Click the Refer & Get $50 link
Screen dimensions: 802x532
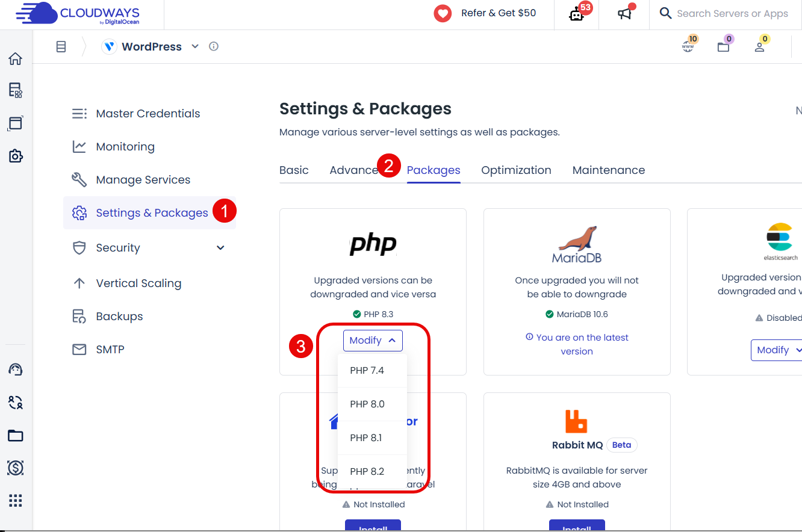(x=499, y=13)
